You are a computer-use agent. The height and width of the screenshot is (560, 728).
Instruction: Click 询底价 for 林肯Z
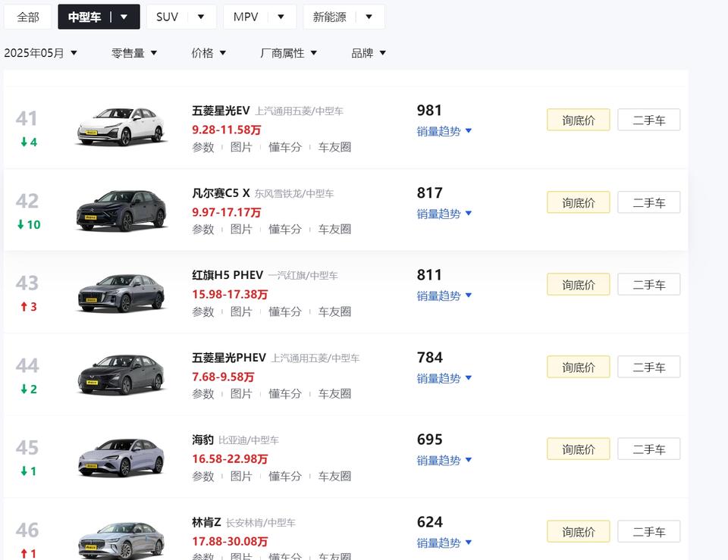579,532
